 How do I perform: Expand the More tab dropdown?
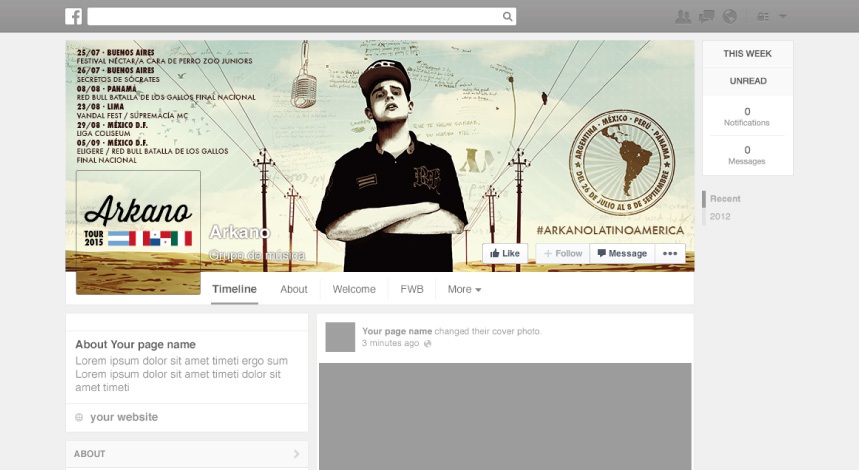tap(464, 289)
